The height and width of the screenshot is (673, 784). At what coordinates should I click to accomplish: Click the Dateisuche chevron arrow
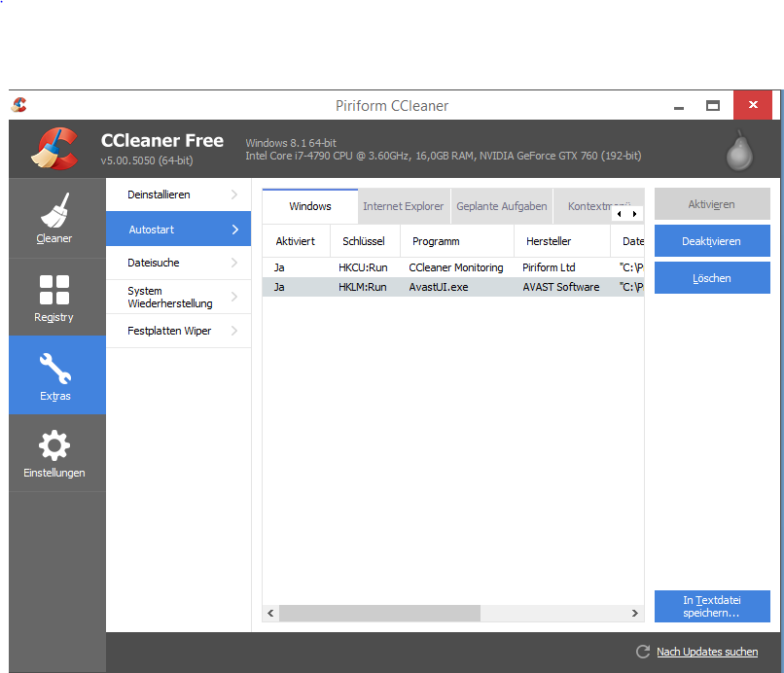tap(234, 263)
